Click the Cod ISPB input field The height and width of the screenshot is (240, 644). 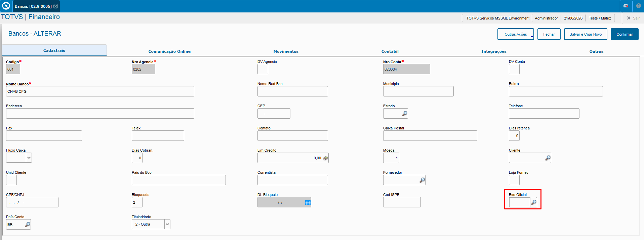click(402, 202)
